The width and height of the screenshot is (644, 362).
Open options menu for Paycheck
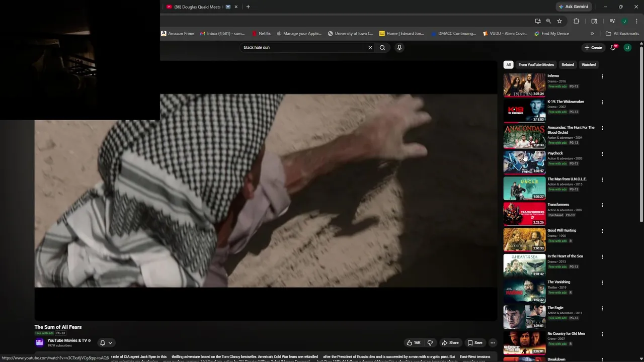[x=602, y=154]
